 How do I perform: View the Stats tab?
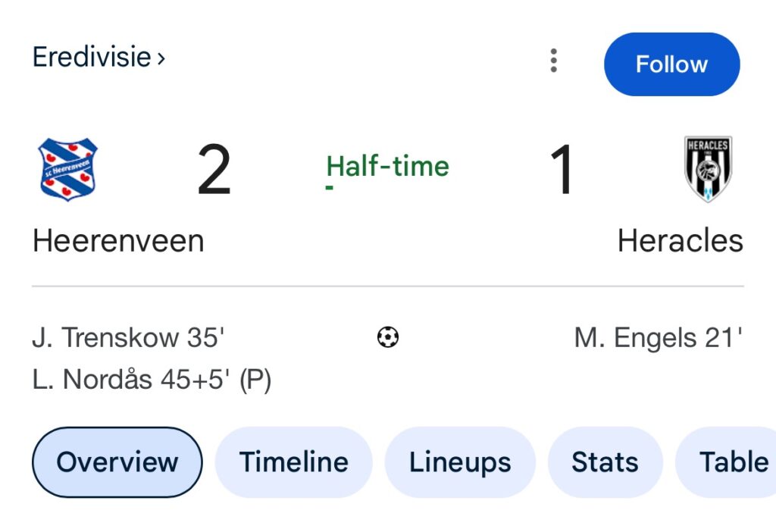pyautogui.click(x=605, y=462)
